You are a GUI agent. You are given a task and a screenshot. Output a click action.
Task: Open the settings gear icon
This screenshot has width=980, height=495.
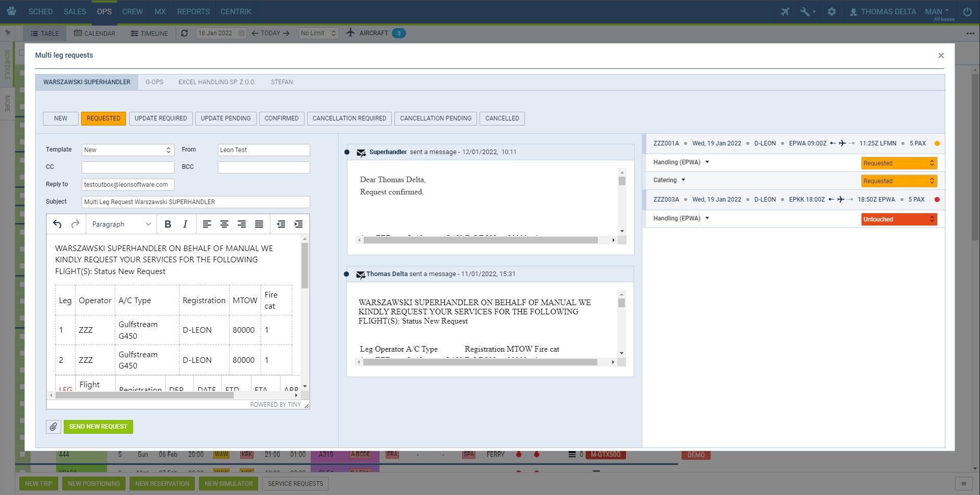coord(832,12)
